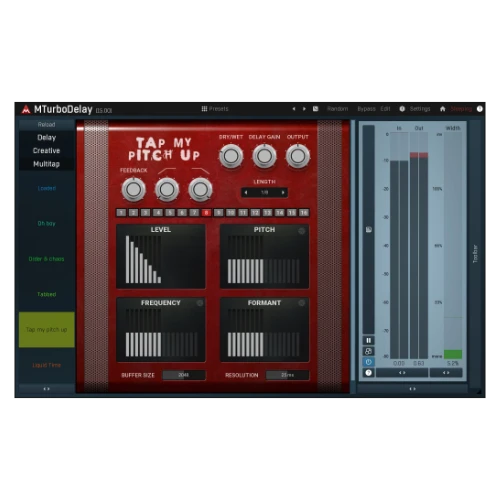Adjust the DELAY GAIN knob

pos(264,156)
